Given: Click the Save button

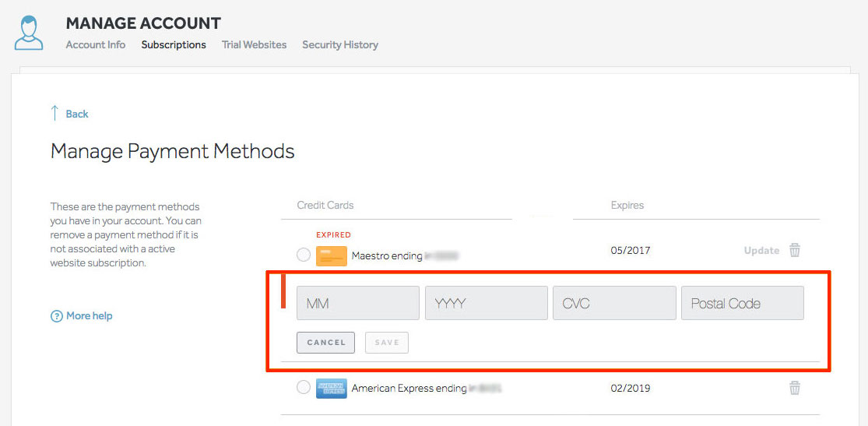Looking at the screenshot, I should (386, 343).
